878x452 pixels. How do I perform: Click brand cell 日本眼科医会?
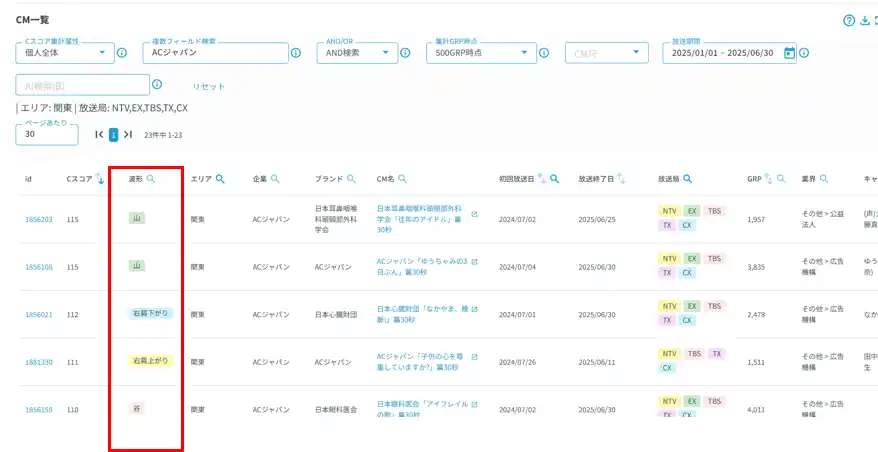pyautogui.click(x=336, y=409)
